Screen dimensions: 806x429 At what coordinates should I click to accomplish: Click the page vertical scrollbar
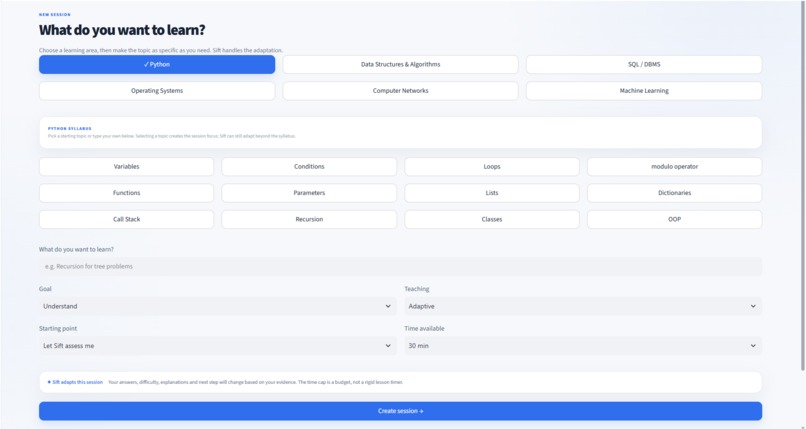pos(803,185)
